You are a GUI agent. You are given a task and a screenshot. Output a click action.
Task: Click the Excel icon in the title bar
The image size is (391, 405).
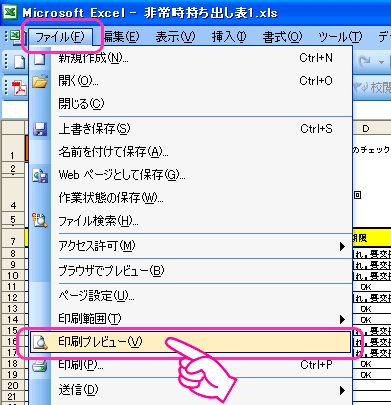click(x=10, y=13)
